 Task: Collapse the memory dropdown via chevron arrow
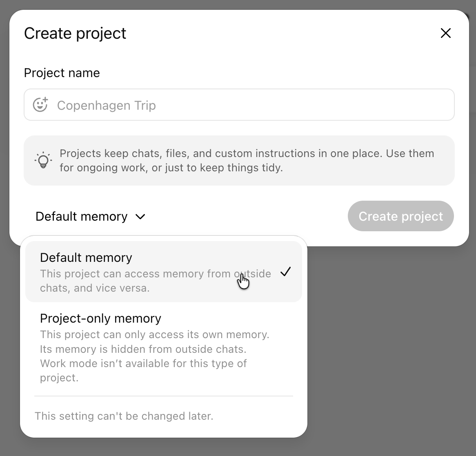coord(140,217)
